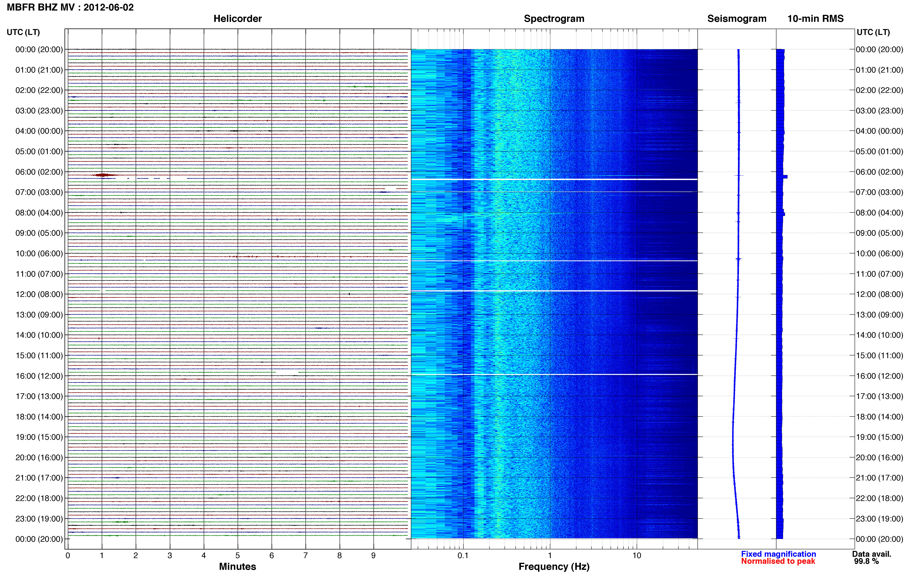Image resolution: width=924 pixels, height=578 pixels.
Task: Click minute tick '9' under the helicorder
Action: (x=373, y=555)
